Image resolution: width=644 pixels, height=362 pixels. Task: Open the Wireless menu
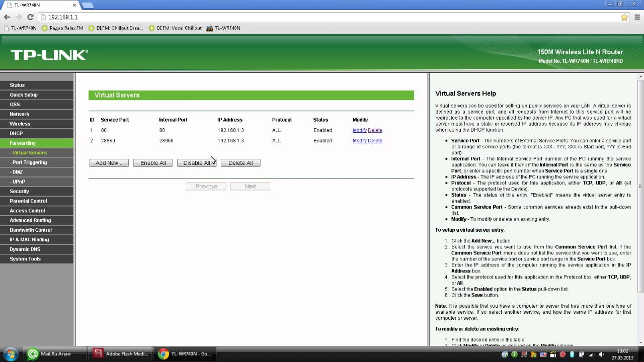click(36, 124)
